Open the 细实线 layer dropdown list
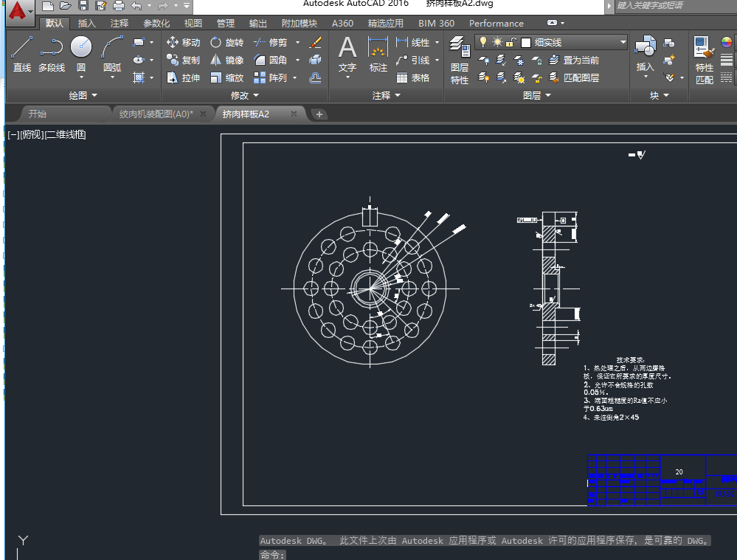 tap(623, 43)
